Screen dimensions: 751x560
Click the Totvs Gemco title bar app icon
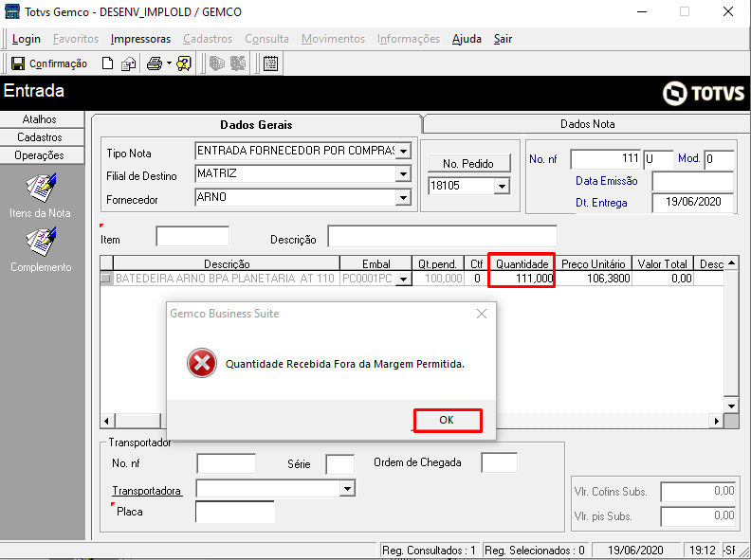(x=11, y=11)
